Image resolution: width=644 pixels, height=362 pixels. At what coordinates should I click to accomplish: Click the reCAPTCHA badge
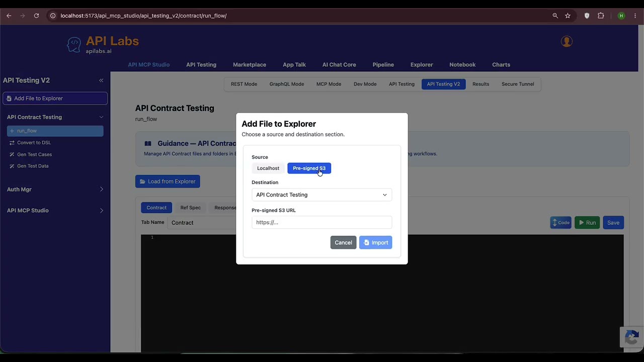(x=632, y=338)
